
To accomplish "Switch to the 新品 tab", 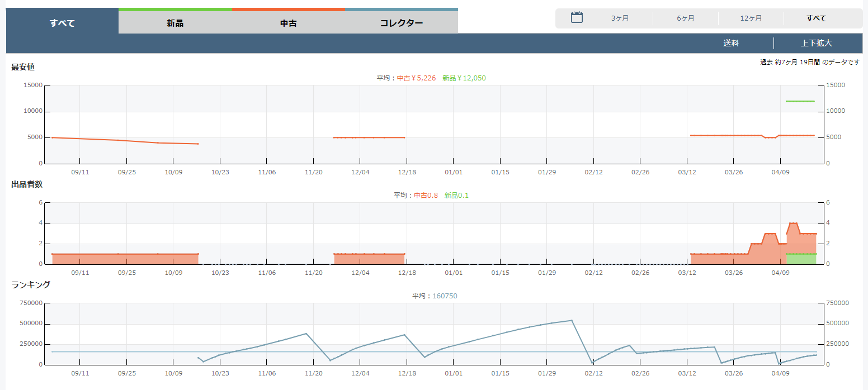I will tap(175, 23).
